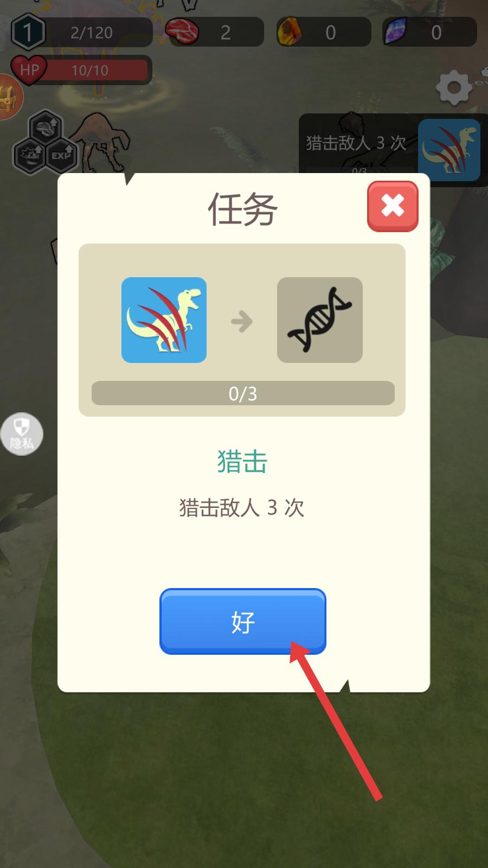488x868 pixels.
Task: Tap the HP heart health bar
Action: pyautogui.click(x=81, y=70)
